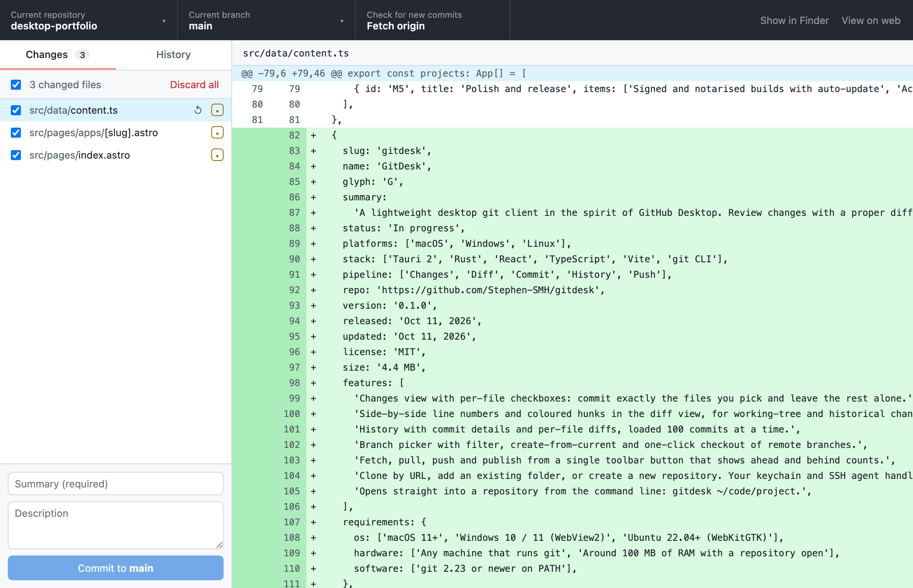The image size is (913, 588).
Task: Click the modified status icon for index.astro
Action: 217,155
